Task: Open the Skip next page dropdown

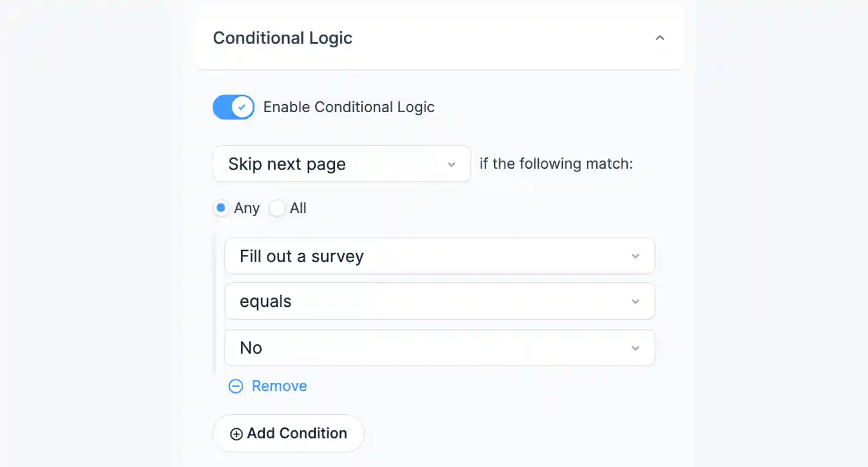Action: [341, 163]
